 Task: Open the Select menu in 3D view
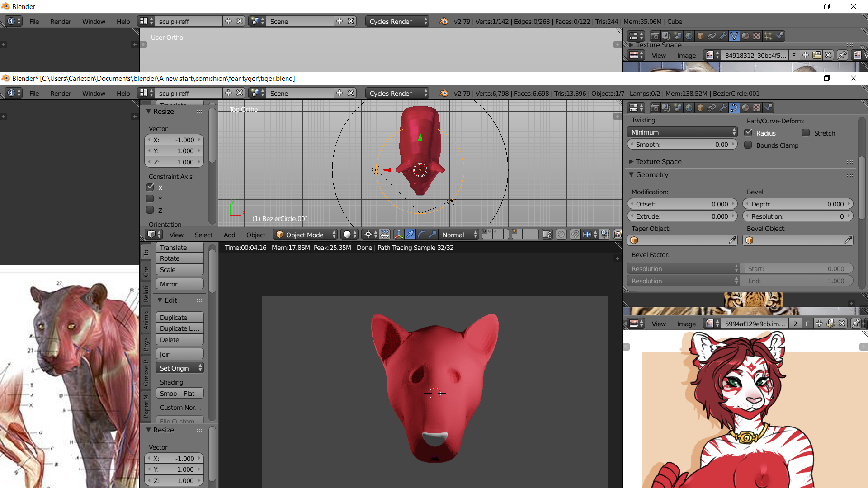point(203,235)
